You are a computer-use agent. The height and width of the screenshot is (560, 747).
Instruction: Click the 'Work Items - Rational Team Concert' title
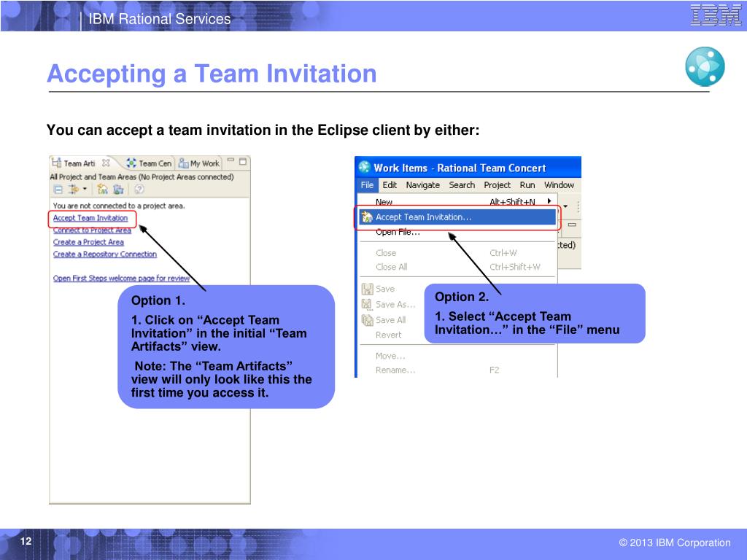(x=460, y=168)
